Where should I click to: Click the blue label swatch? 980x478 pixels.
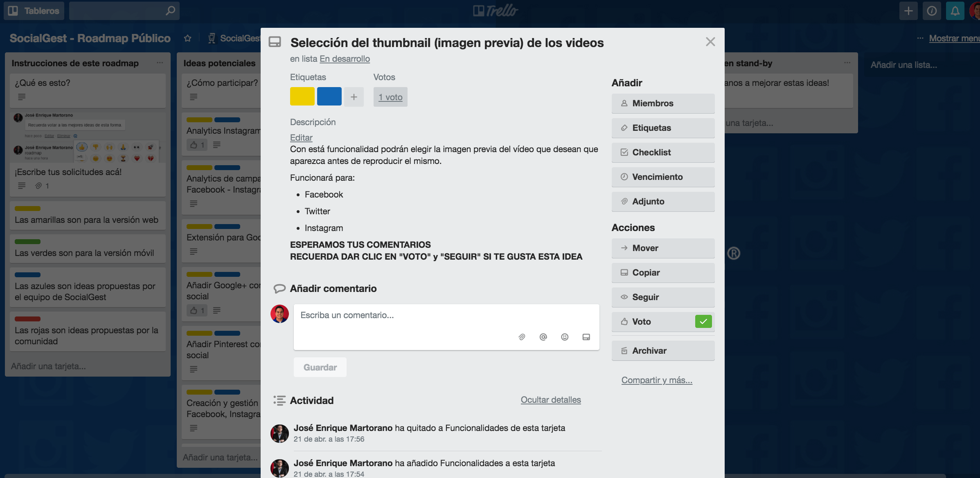point(329,96)
